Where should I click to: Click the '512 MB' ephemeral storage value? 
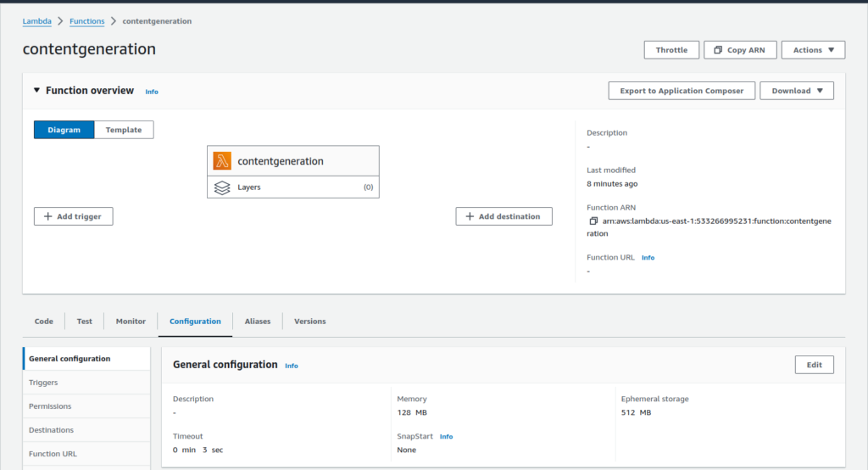[636, 413]
